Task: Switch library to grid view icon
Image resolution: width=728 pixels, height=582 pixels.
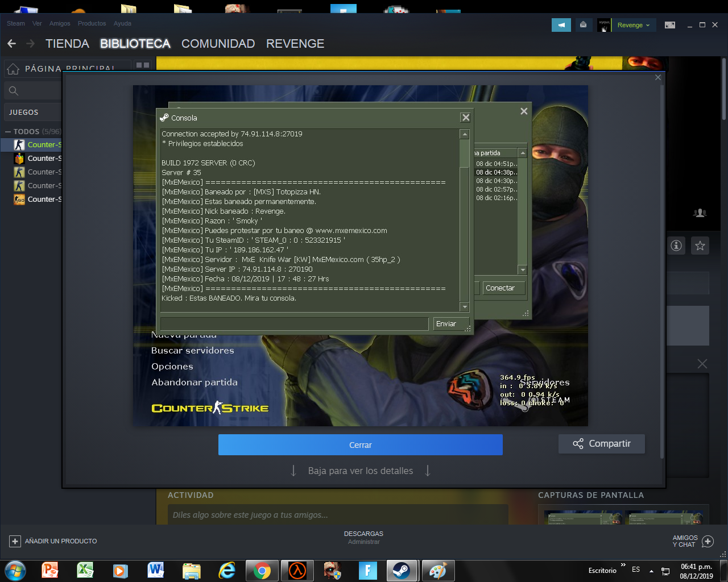Action: click(143, 65)
